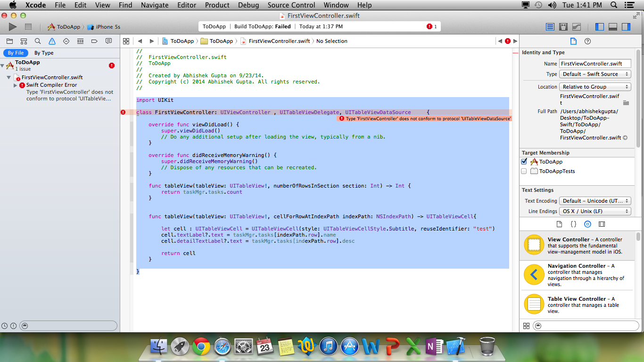Choose file location folder icon
The image size is (644, 362).
click(x=626, y=102)
